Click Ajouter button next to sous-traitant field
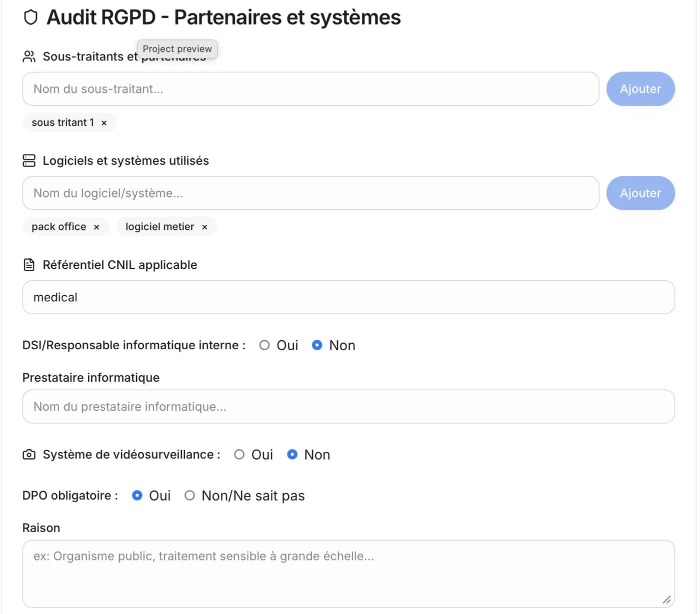Viewport: 700px width, 614px height. point(640,89)
